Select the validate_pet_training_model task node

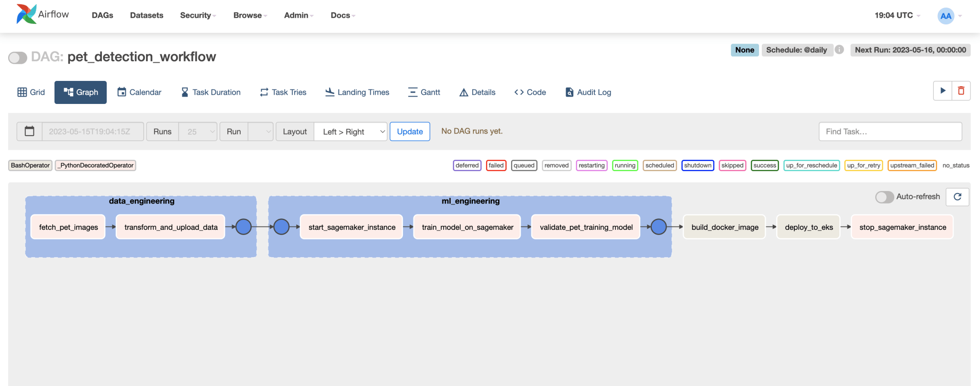586,227
